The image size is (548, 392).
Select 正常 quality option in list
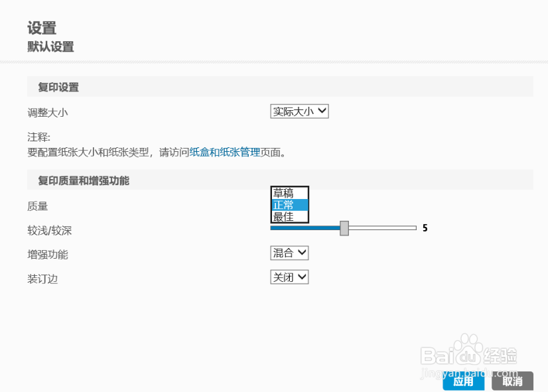tap(290, 205)
